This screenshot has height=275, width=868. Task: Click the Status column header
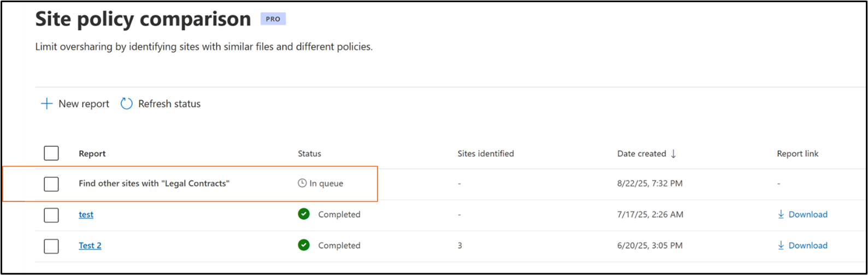(309, 154)
